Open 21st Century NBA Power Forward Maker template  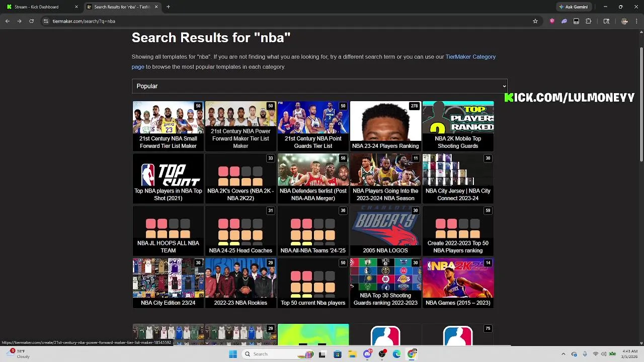tap(240, 126)
